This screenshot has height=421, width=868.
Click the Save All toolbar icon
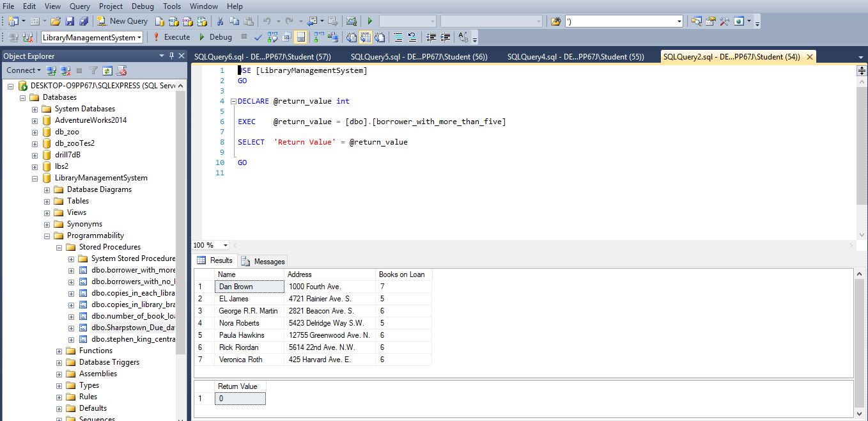(x=83, y=21)
